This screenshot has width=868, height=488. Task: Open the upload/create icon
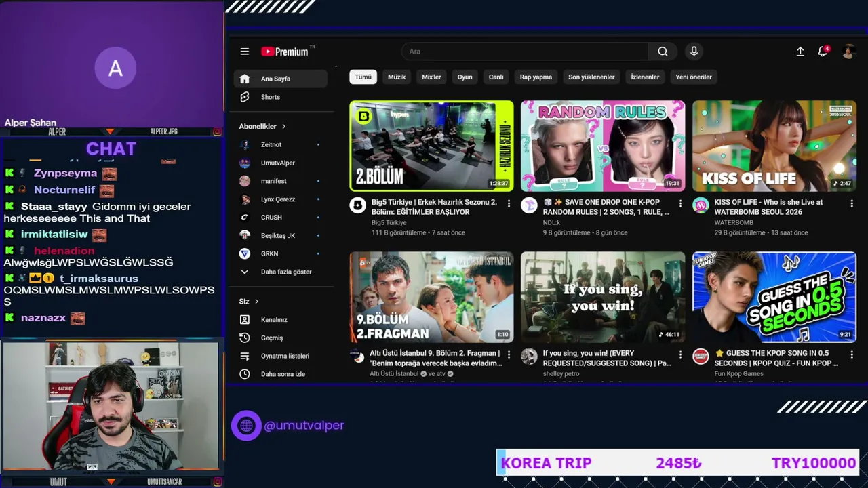800,52
